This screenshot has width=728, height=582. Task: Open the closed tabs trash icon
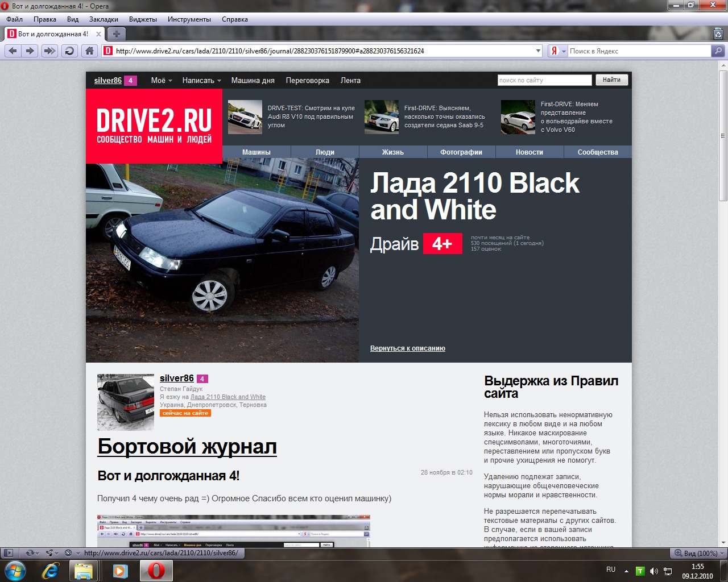click(x=718, y=34)
